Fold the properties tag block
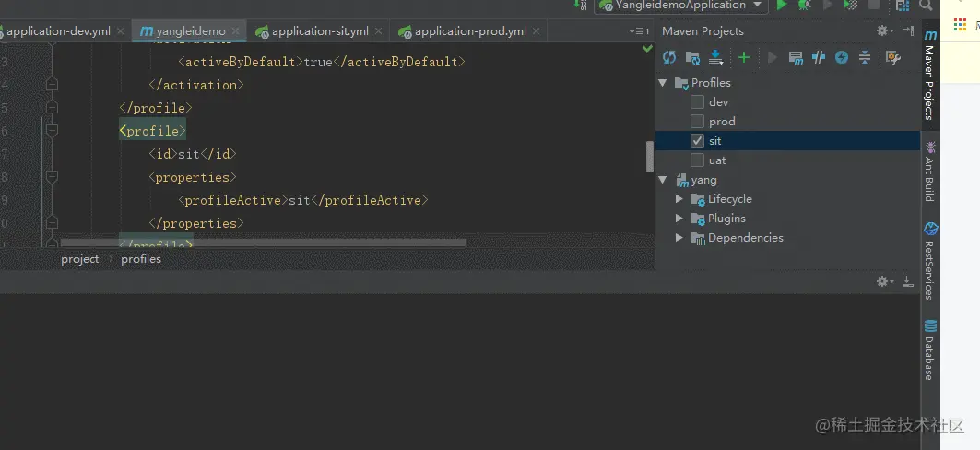This screenshot has width=980, height=450. [x=52, y=177]
